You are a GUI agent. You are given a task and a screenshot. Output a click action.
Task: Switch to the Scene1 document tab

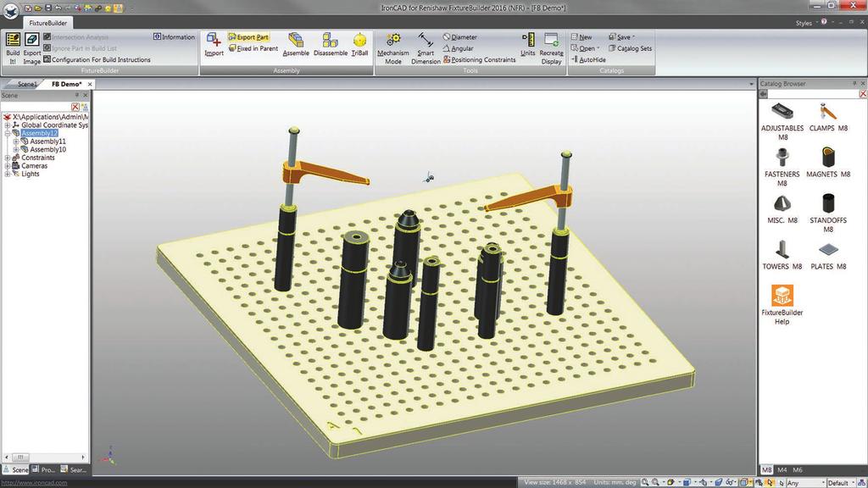click(26, 84)
